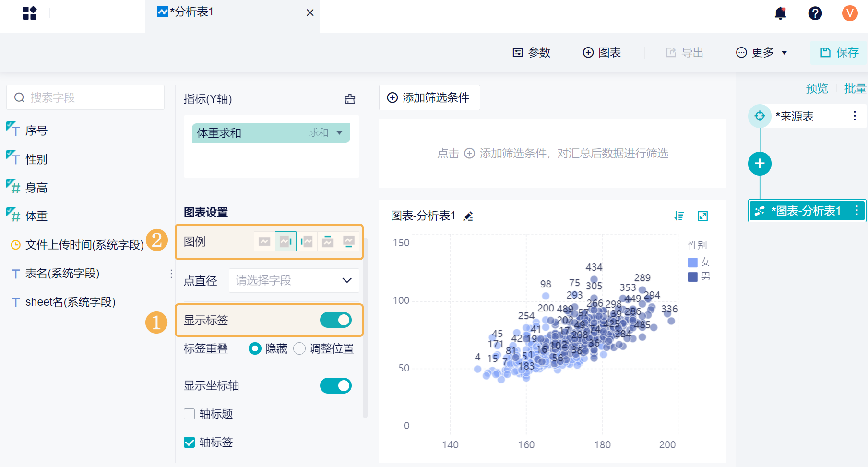868x467 pixels.
Task: Click the settings panel scrollbar
Action: pos(365,328)
